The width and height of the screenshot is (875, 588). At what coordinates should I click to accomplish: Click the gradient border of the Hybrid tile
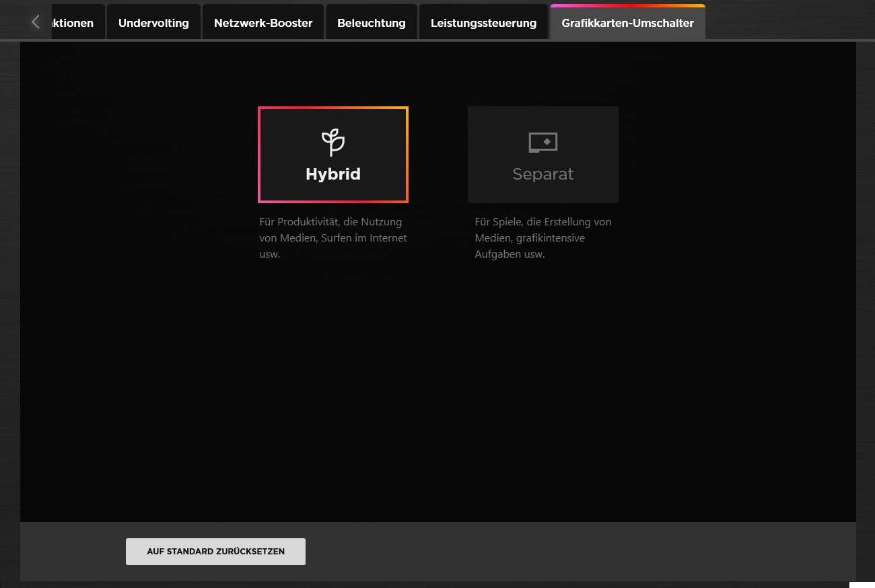click(259, 155)
